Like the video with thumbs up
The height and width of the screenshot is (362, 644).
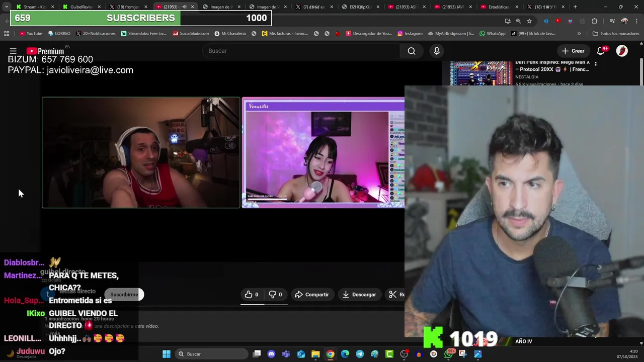click(252, 295)
